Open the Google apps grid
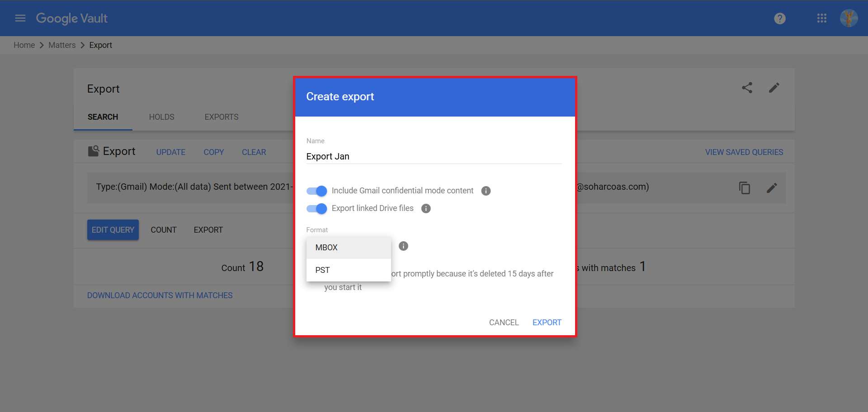 pyautogui.click(x=822, y=18)
